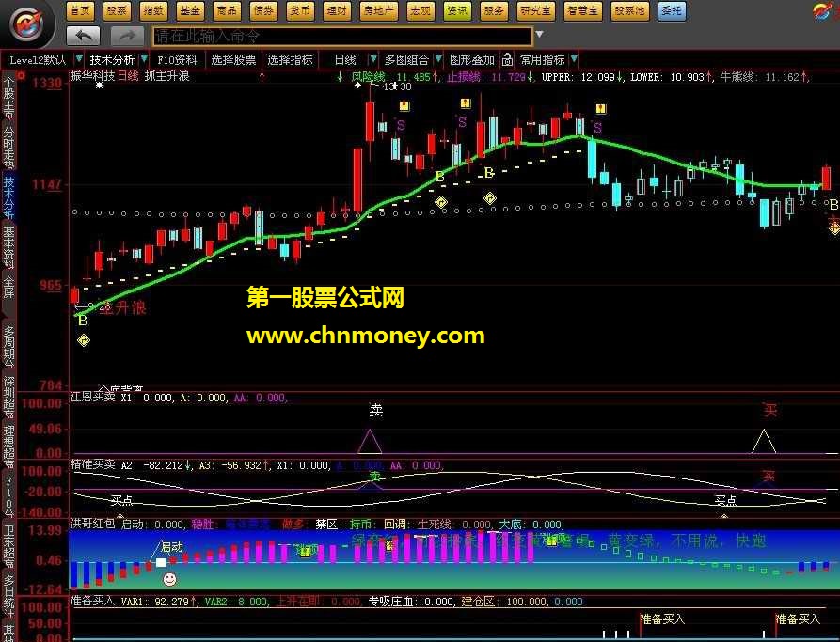
Task: Expand the 日线 period dropdown arrow
Action: coord(374,58)
